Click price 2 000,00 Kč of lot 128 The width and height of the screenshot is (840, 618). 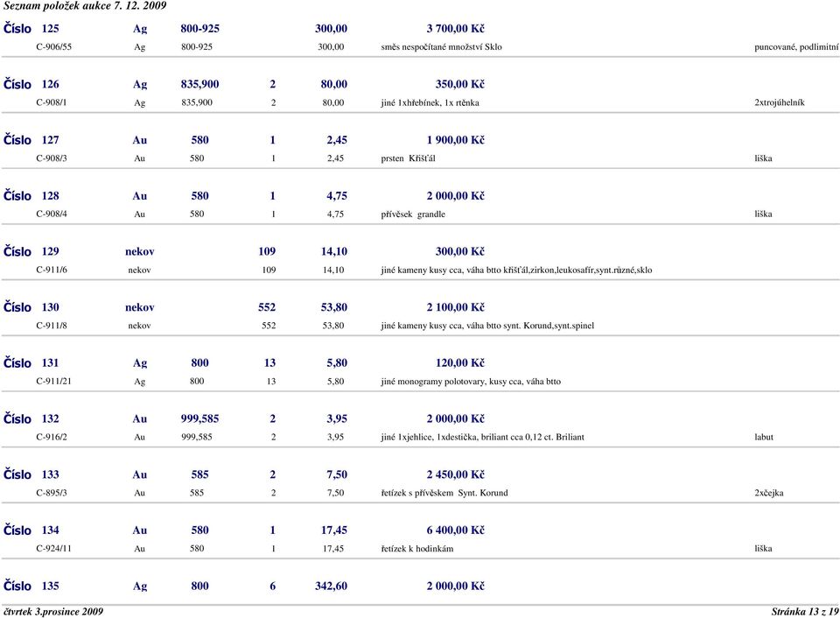pos(455,197)
